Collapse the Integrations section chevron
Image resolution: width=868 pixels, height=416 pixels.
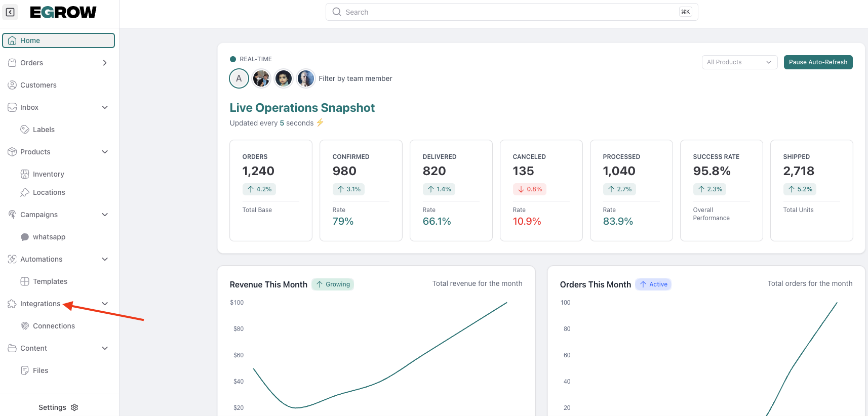[105, 304]
